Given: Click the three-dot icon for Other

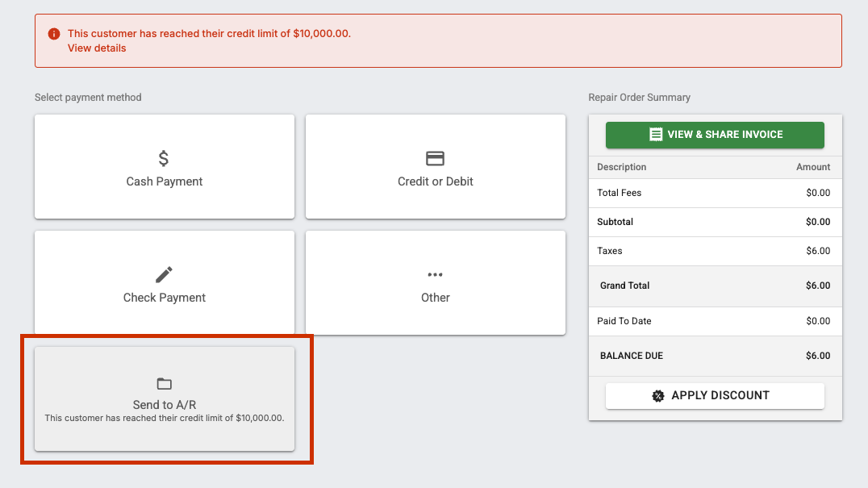Looking at the screenshot, I should (x=435, y=274).
